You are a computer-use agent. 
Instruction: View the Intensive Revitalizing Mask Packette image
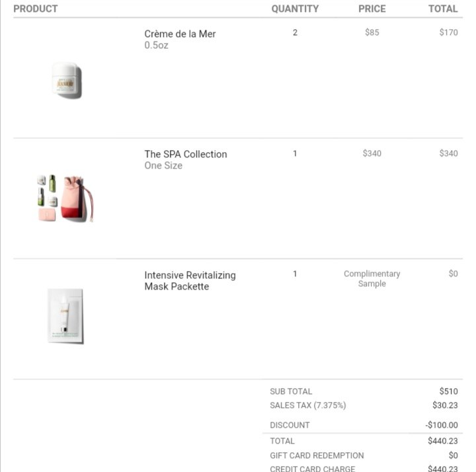click(65, 316)
